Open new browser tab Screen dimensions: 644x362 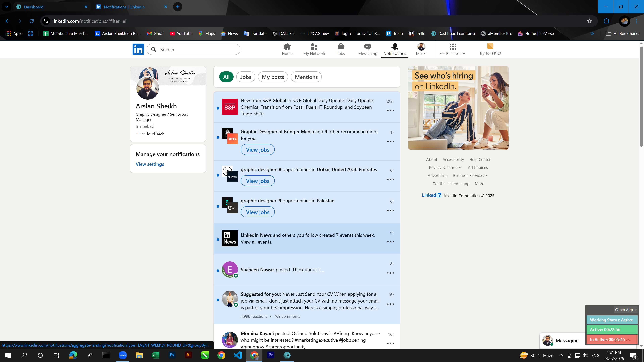pyautogui.click(x=178, y=7)
